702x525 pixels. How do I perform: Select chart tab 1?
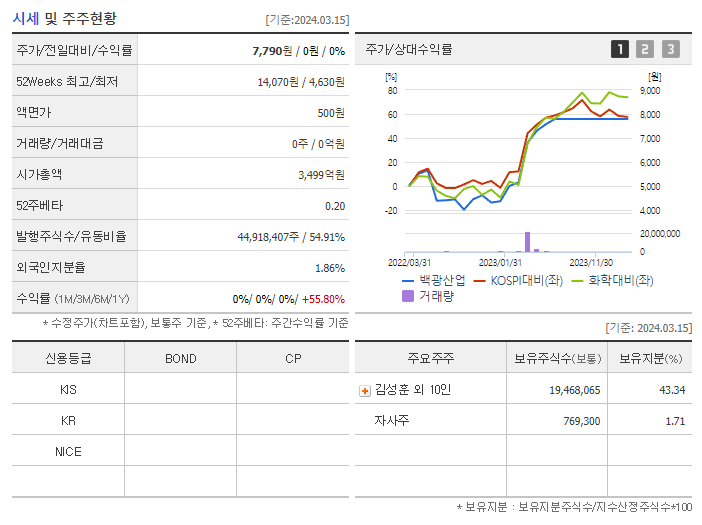(620, 49)
